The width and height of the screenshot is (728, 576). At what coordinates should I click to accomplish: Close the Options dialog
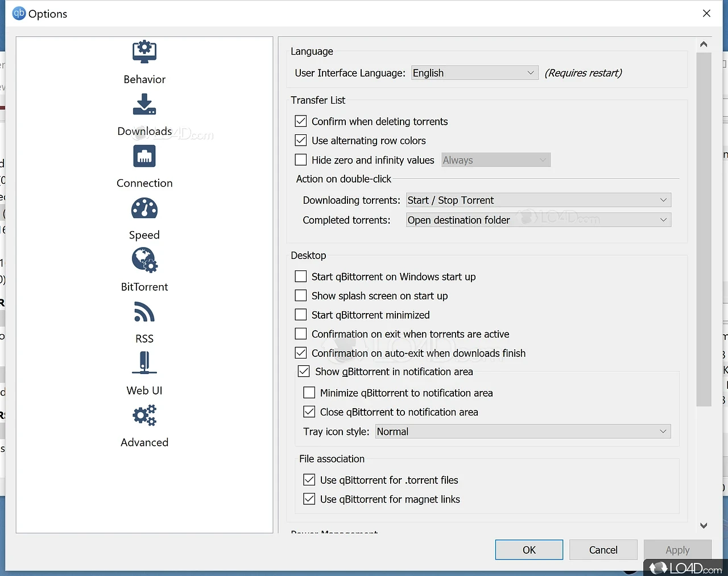[x=706, y=13]
